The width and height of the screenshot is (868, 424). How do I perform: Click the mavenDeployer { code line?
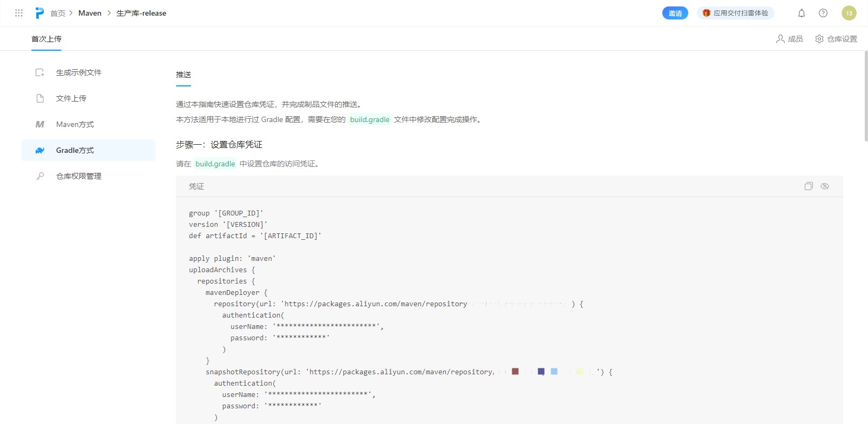(236, 293)
